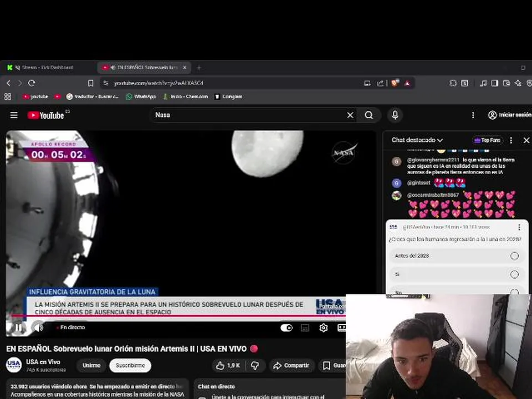Viewport: 532px width, 399px height.
Task: Close the live chat panel
Action: 526,140
